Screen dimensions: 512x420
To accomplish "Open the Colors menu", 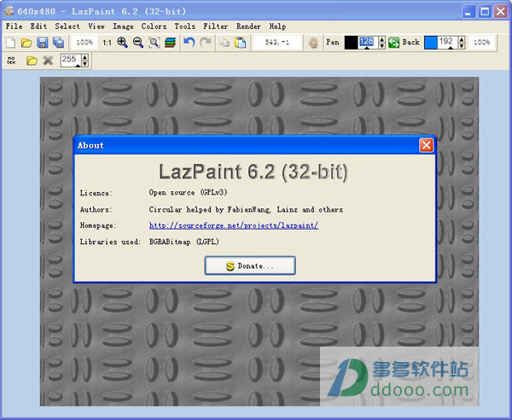I will tap(154, 26).
